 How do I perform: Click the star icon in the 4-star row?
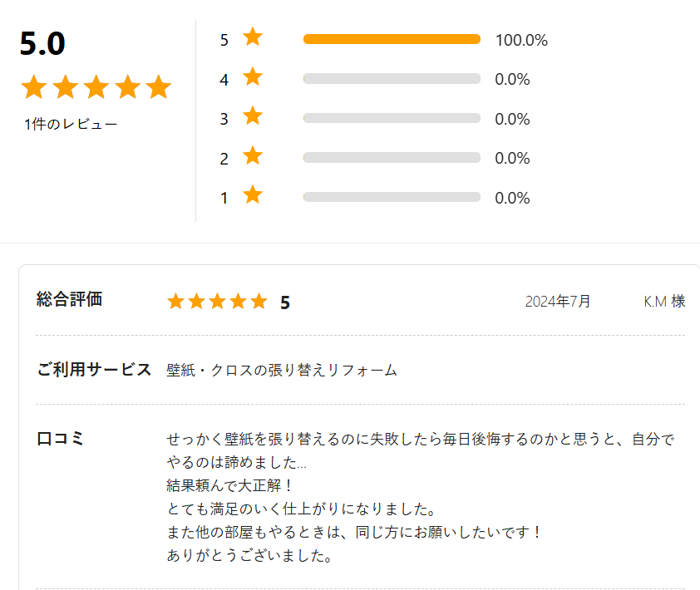tap(253, 76)
